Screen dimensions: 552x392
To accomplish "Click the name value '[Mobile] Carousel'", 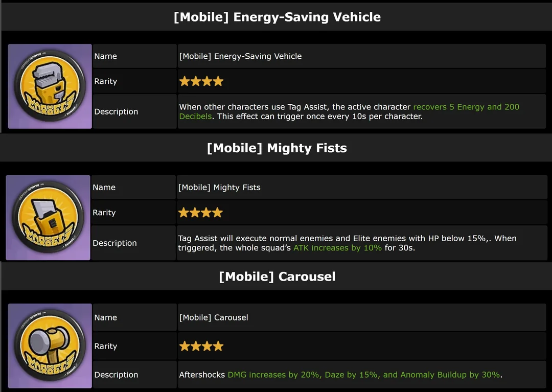I will tap(214, 317).
